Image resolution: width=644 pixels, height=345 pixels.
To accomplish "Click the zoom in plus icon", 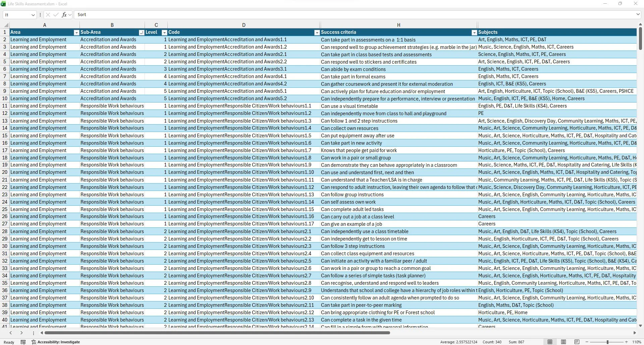I will pos(626,342).
